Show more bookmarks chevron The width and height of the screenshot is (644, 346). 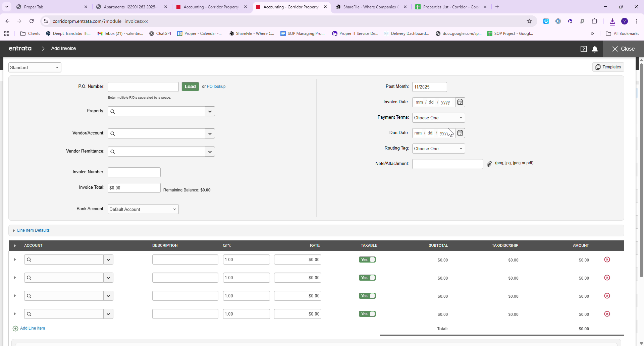[592, 34]
